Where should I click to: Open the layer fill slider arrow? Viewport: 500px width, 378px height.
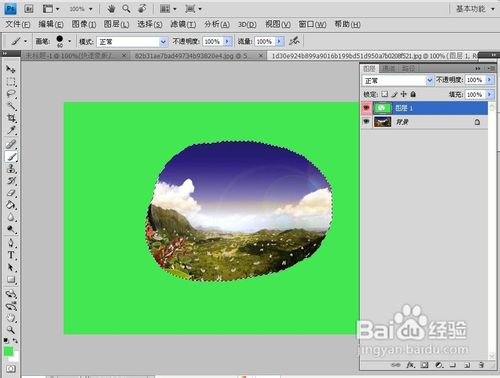point(489,94)
